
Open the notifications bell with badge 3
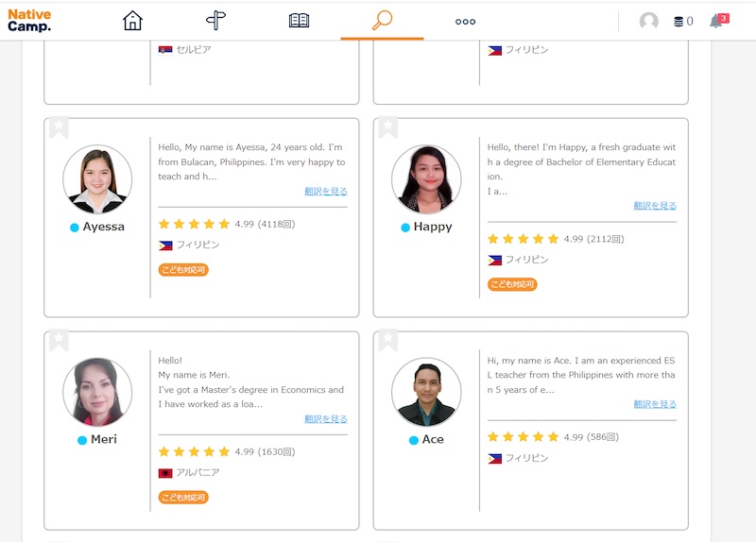coord(719,21)
